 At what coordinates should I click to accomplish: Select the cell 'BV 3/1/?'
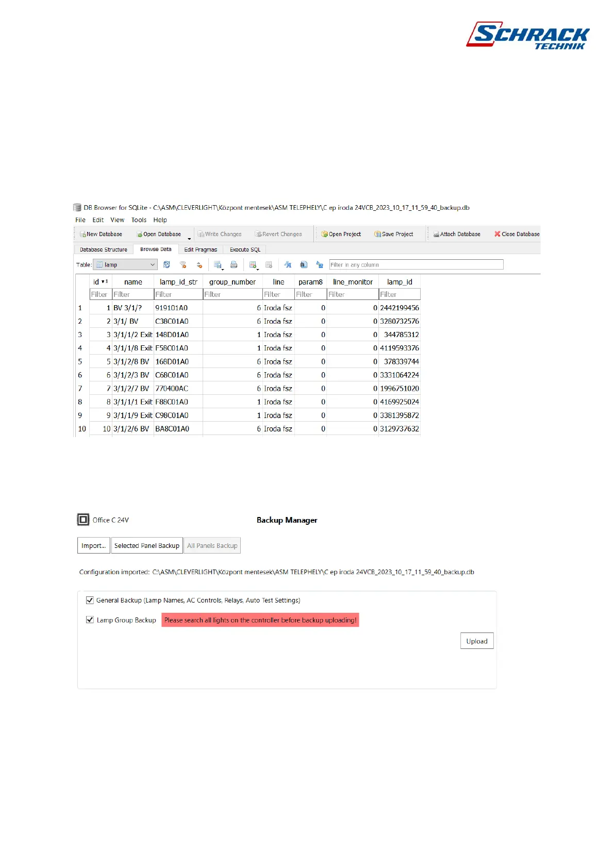(133, 308)
